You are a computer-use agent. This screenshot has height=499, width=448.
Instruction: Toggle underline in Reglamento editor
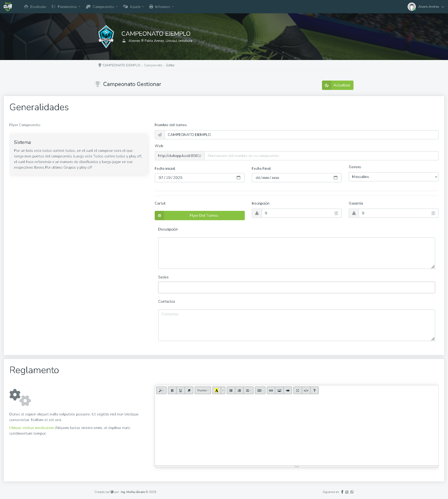(180, 390)
